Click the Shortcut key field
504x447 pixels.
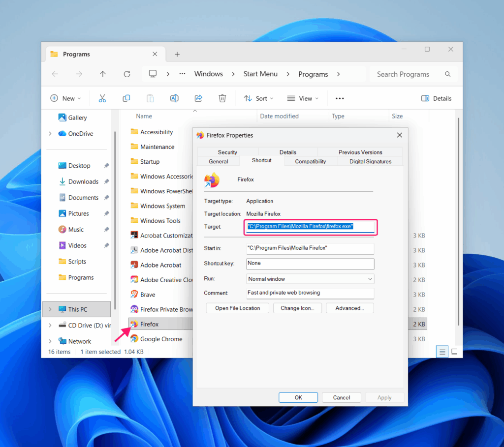coord(310,264)
